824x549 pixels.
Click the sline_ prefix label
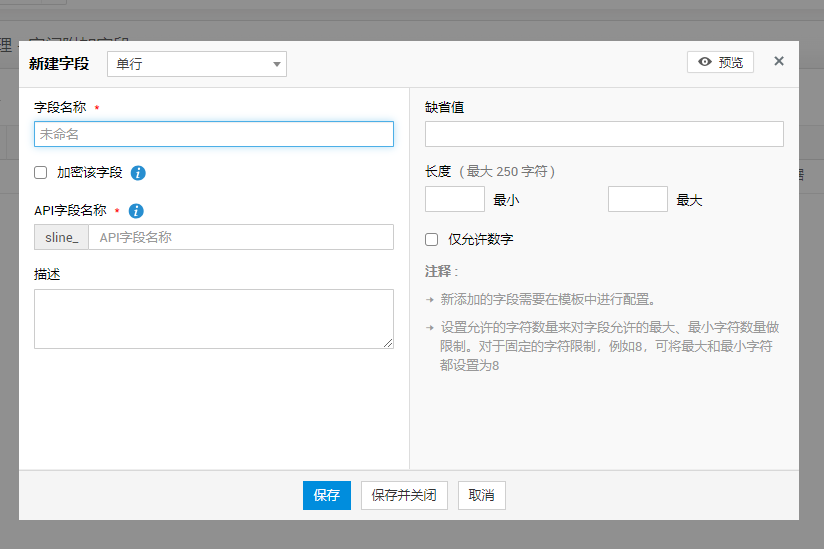tap(62, 237)
